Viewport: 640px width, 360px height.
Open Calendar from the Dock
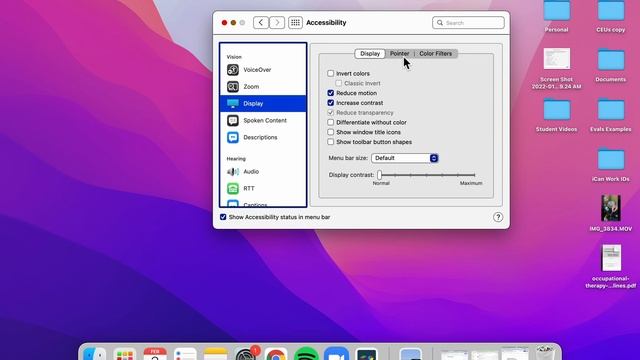click(x=155, y=354)
